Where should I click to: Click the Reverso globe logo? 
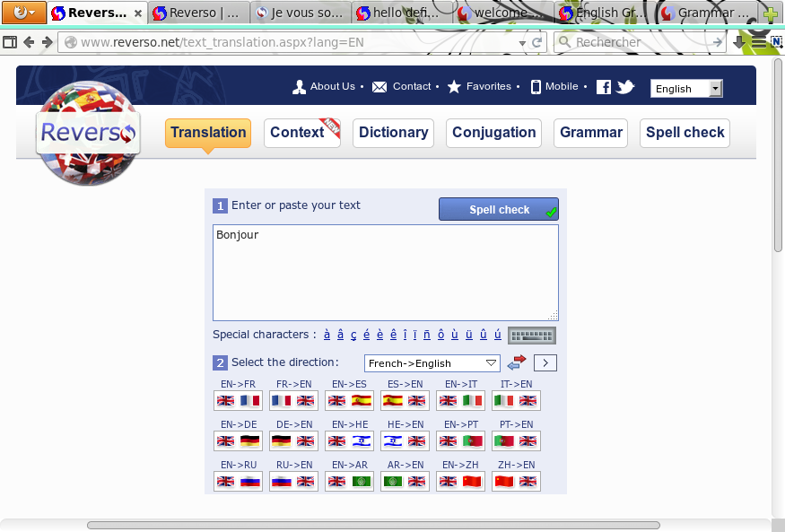88,133
